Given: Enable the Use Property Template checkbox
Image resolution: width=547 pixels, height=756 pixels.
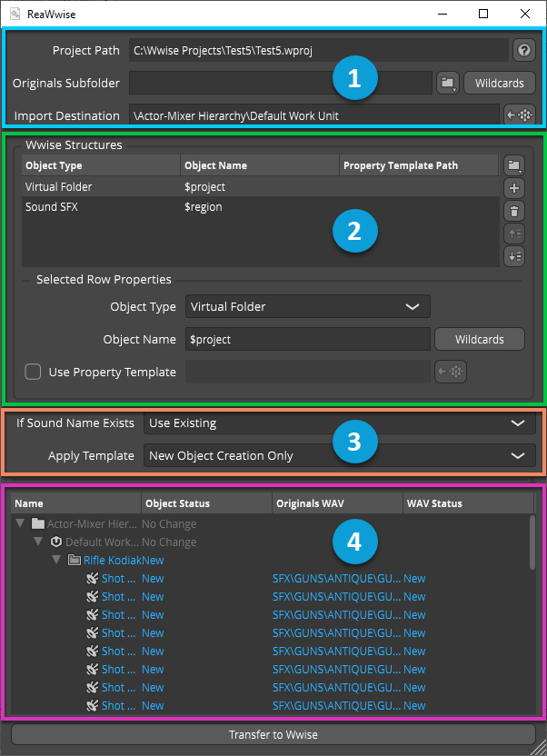Looking at the screenshot, I should pos(33,372).
